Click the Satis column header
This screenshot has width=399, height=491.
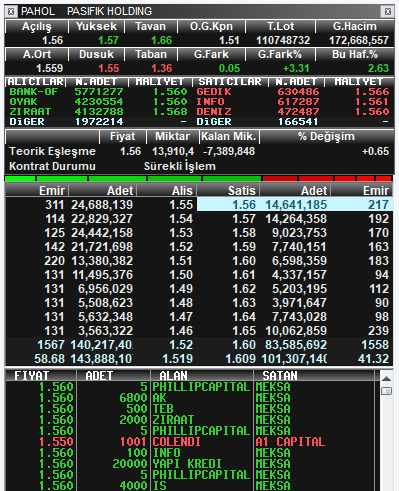pyautogui.click(x=228, y=191)
